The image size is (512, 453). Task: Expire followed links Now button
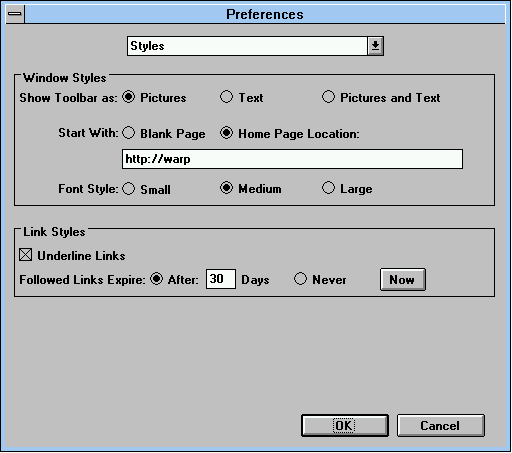403,279
